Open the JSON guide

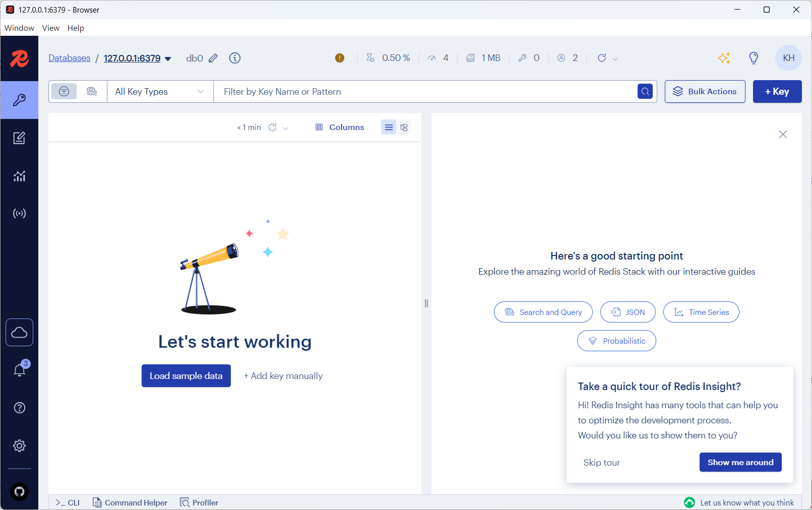628,312
